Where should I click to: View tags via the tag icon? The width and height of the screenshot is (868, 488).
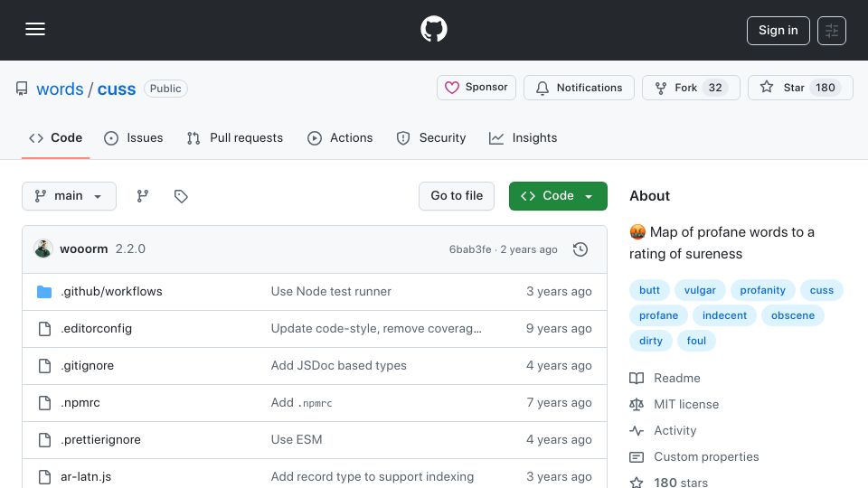tap(181, 196)
